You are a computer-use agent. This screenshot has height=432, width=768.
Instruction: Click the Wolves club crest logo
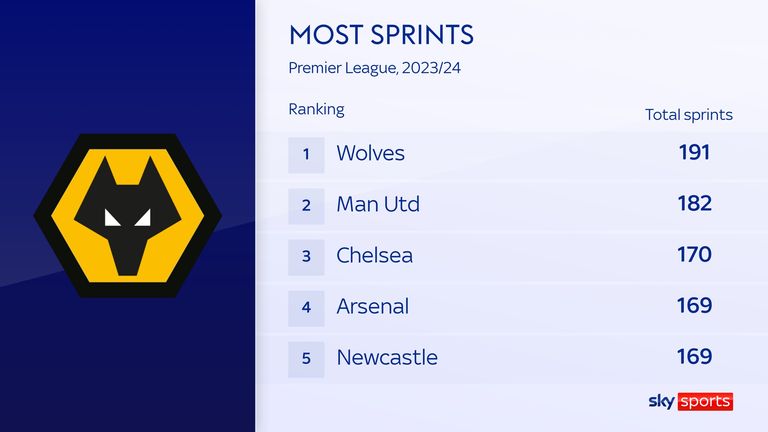tap(128, 216)
